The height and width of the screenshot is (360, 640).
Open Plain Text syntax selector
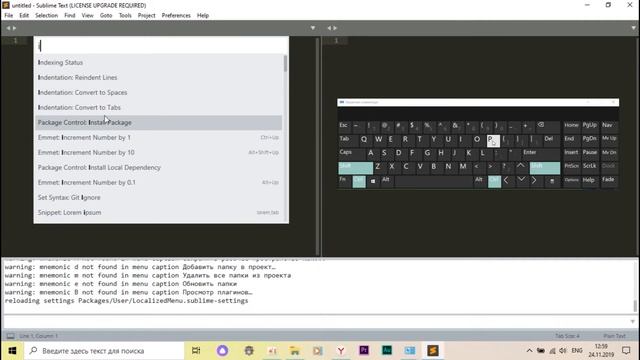[x=614, y=336]
